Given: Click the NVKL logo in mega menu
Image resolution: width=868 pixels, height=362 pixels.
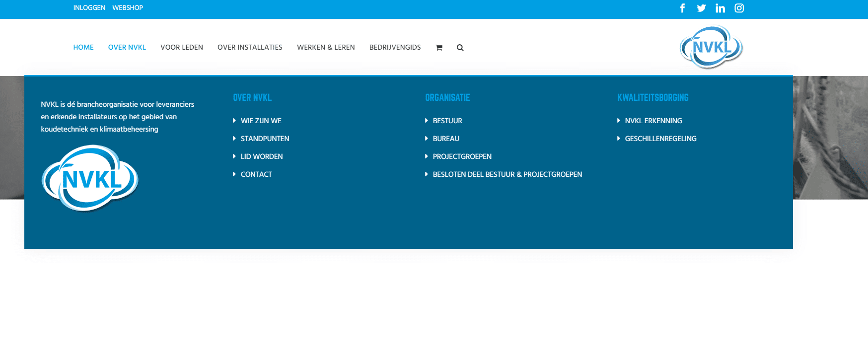Looking at the screenshot, I should tap(90, 178).
